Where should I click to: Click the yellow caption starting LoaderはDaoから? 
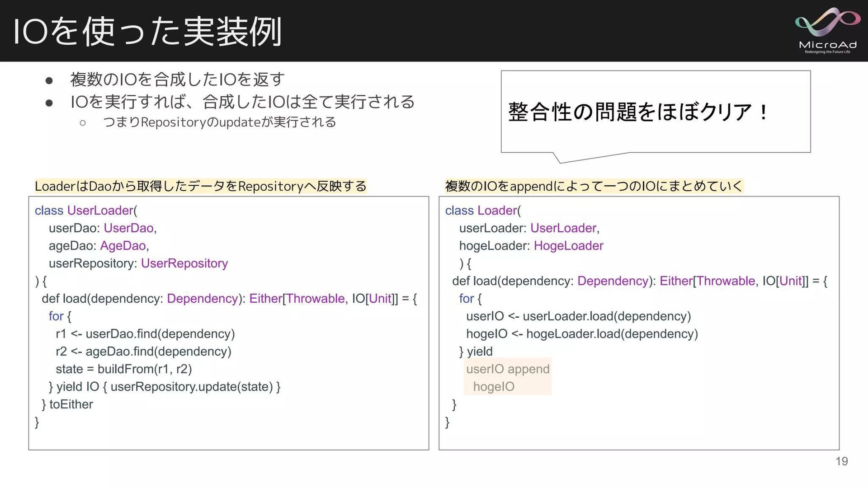click(200, 186)
